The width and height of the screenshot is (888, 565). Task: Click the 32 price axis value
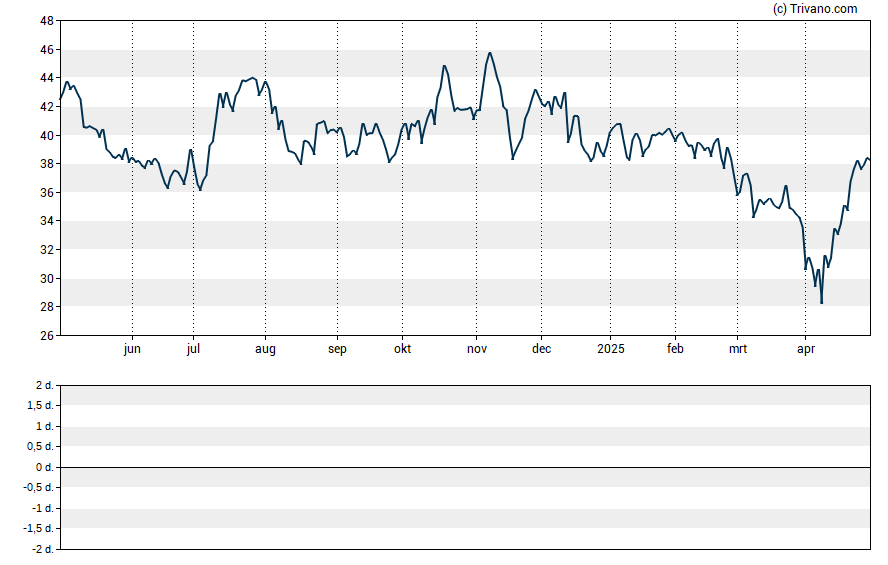(x=47, y=250)
